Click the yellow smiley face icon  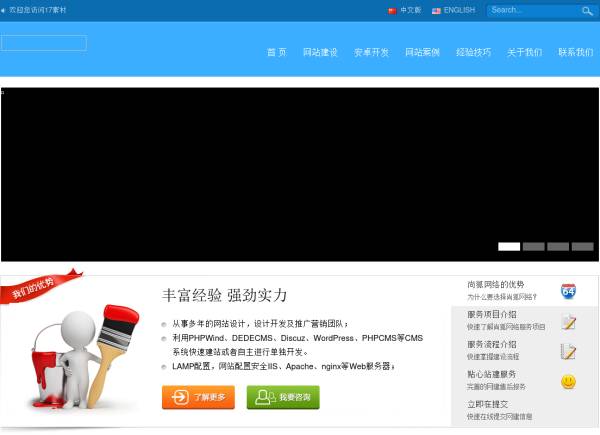(x=568, y=381)
